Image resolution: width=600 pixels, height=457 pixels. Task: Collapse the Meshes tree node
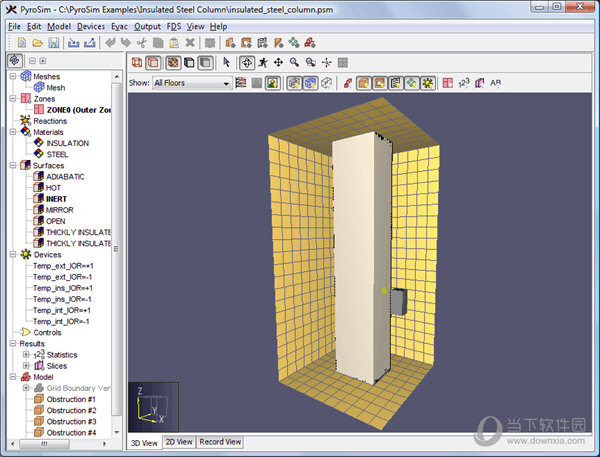13,76
